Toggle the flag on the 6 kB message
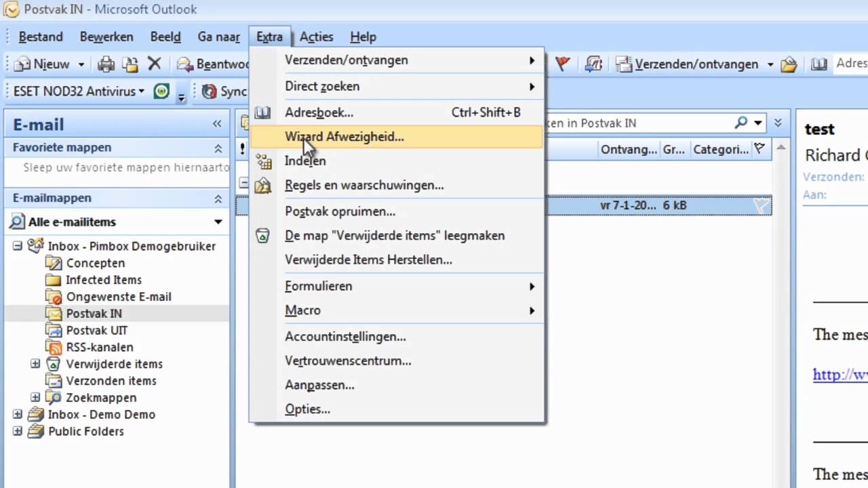Image resolution: width=868 pixels, height=488 pixels. click(761, 205)
